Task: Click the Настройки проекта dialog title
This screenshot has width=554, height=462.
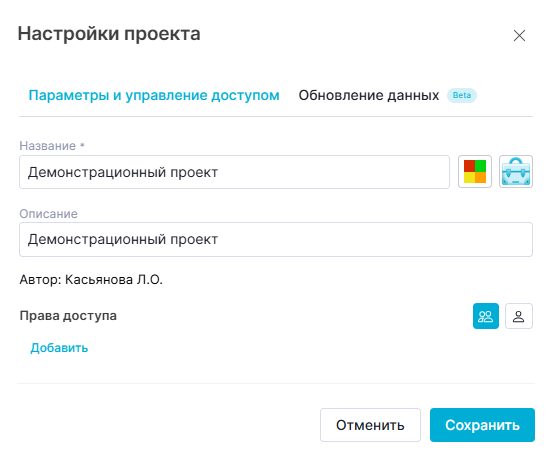Action: 109,34
